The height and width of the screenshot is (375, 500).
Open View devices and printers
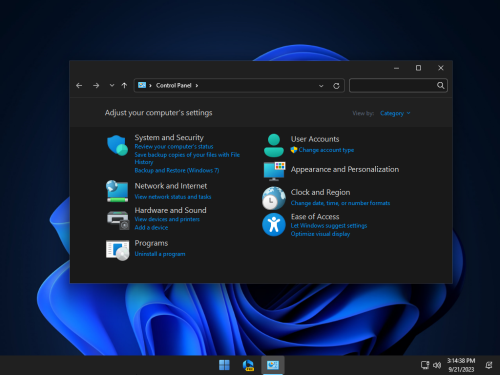coord(167,219)
